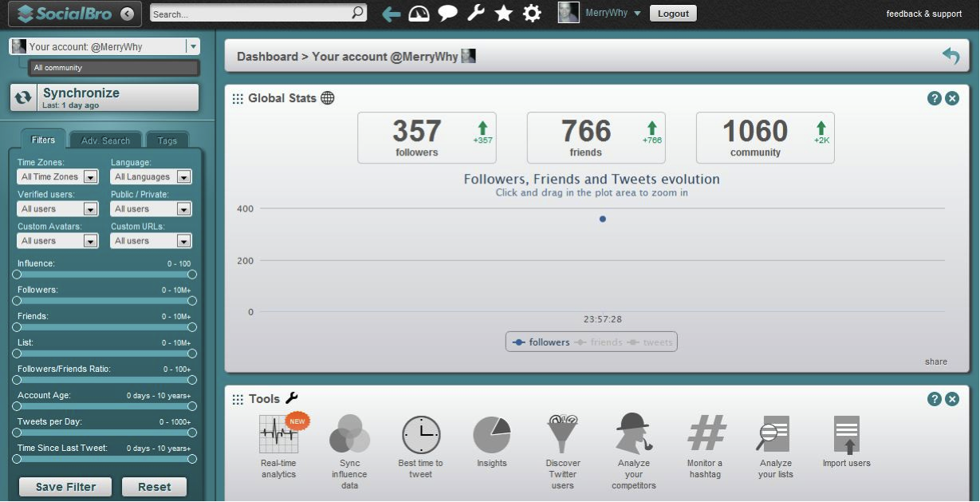Viewport: 980px width, 502px height.
Task: Open settings gear icon
Action: click(532, 13)
